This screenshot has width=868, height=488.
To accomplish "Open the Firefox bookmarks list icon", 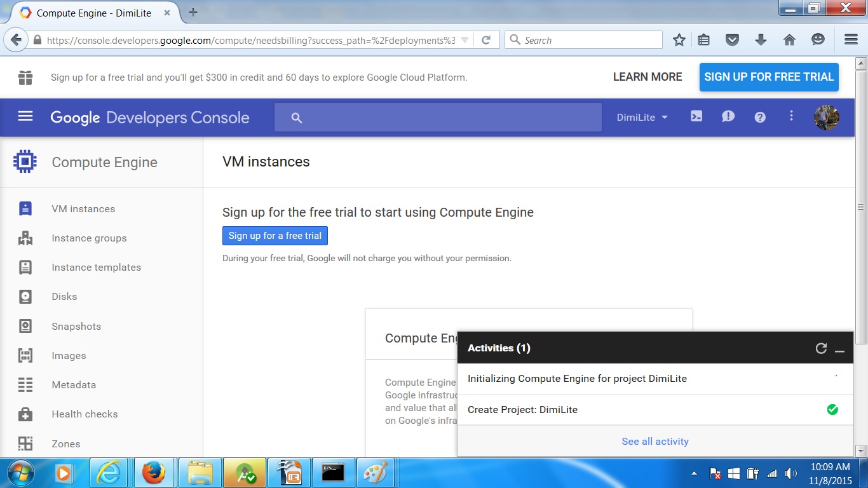I will pyautogui.click(x=704, y=40).
